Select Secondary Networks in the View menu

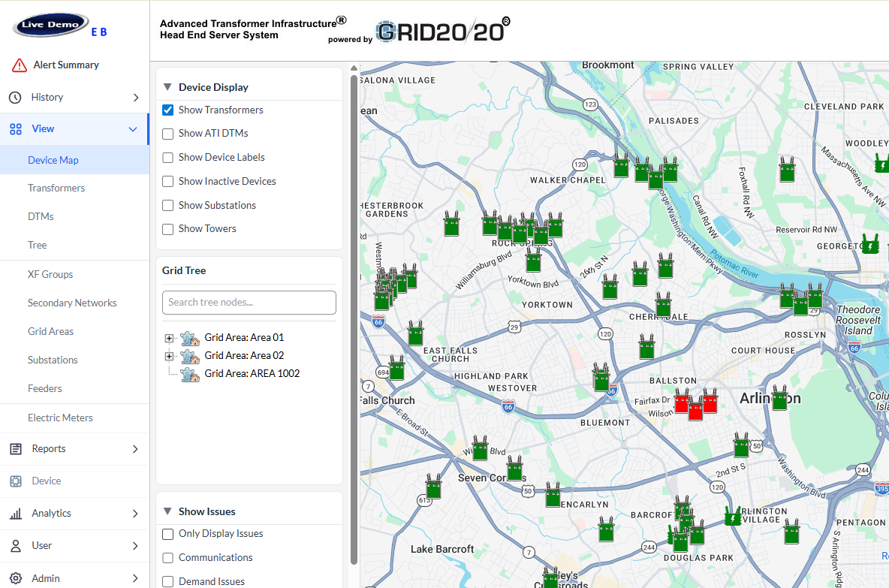tap(72, 303)
